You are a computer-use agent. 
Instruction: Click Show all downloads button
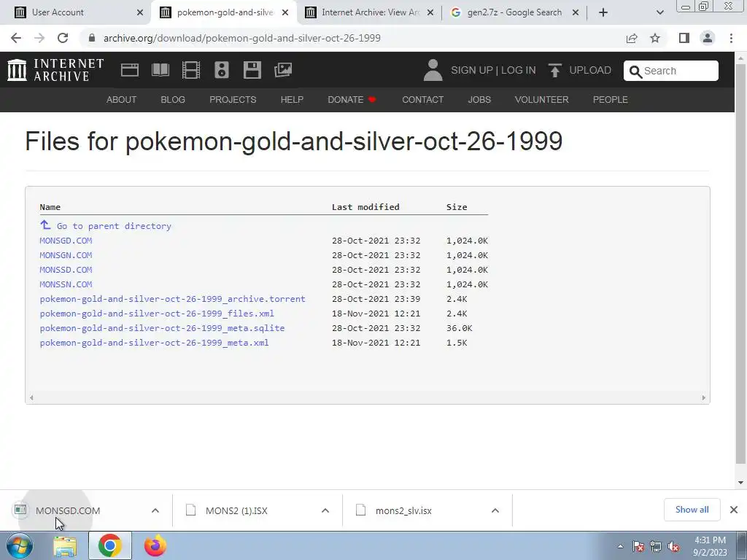692,510
